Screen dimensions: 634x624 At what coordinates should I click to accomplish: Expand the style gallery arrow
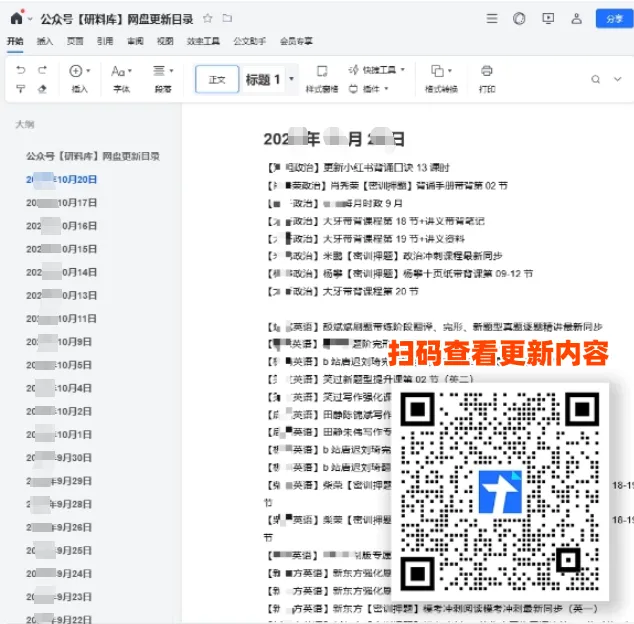(x=291, y=79)
